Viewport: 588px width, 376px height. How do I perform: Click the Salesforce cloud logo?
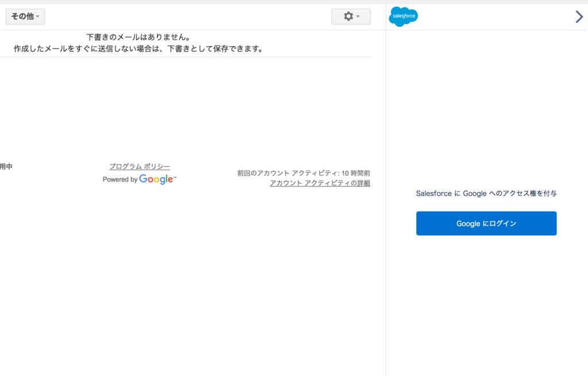coord(404,17)
